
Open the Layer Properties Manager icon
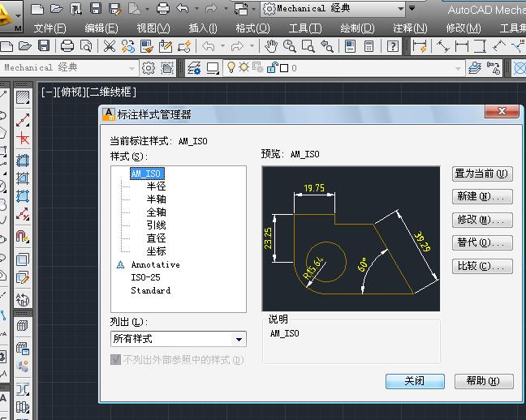(194, 68)
